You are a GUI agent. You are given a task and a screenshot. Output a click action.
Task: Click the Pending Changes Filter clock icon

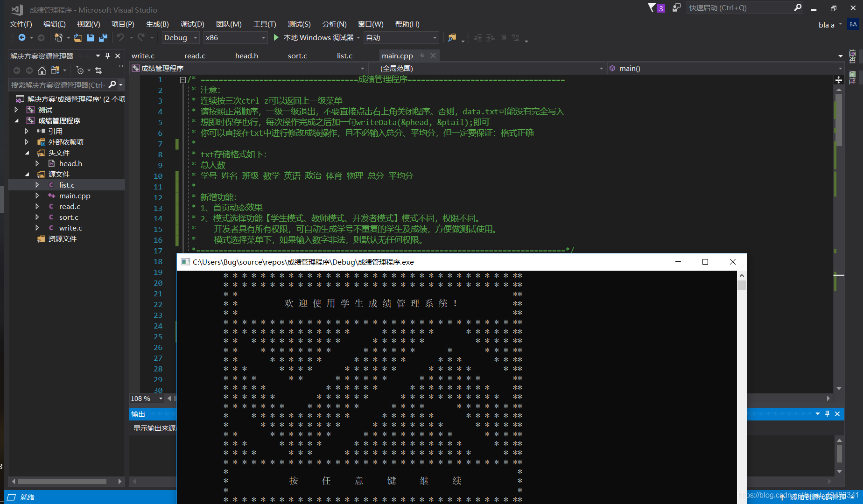tap(80, 70)
